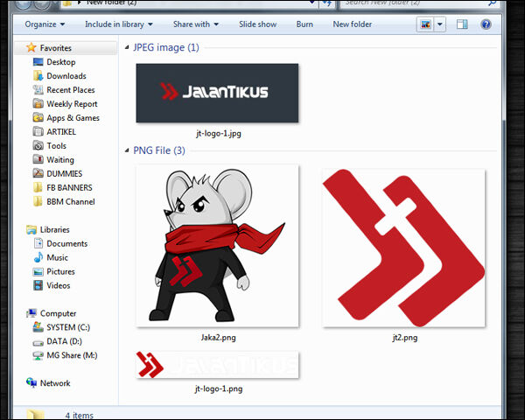The height and width of the screenshot is (420, 525).
Task: Select the Jaka2.png mouse thumbnail
Action: click(217, 246)
